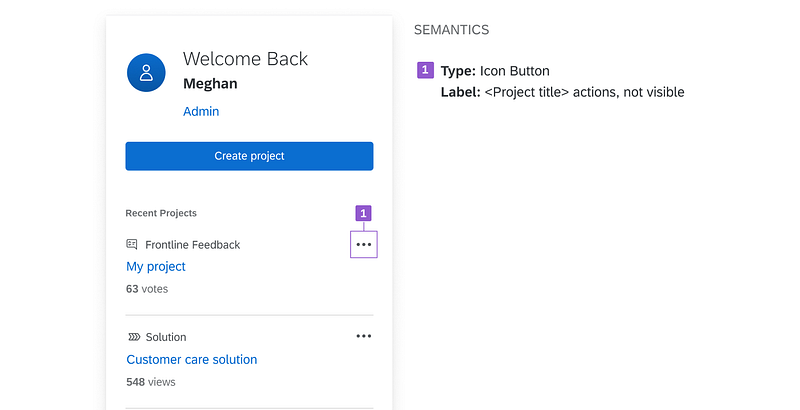The image size is (800, 410).
Task: Click the 63 votes count
Action: pos(147,289)
